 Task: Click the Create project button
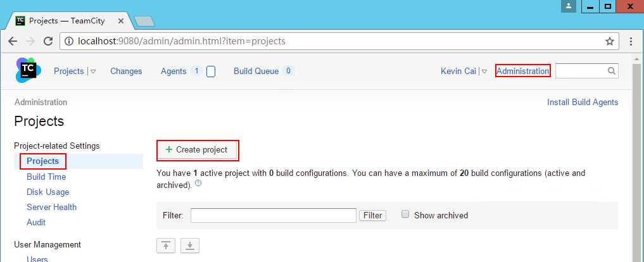(x=196, y=150)
